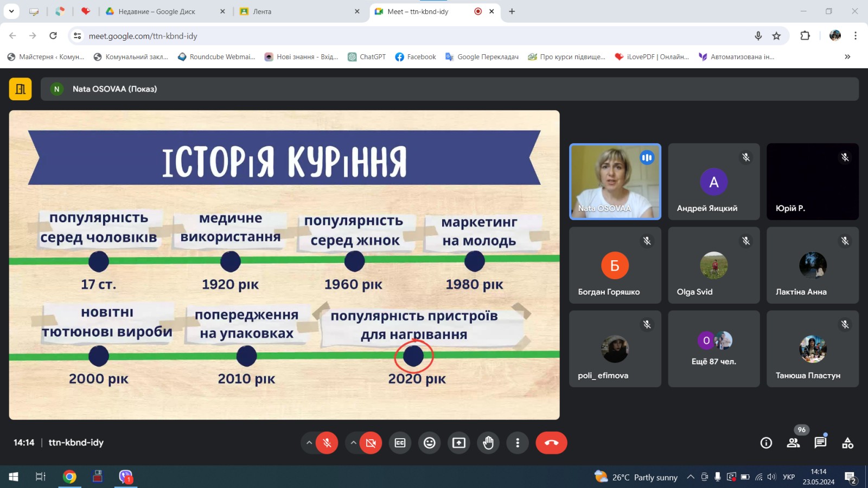Image resolution: width=868 pixels, height=488 pixels.
Task: Click the more options three-dot button
Action: (x=518, y=443)
